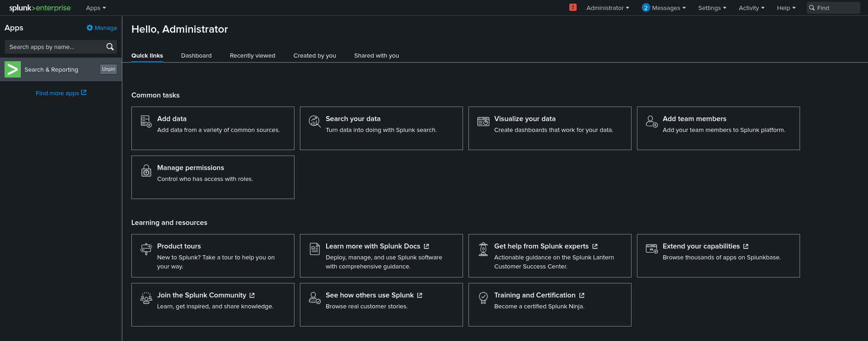Open the Search your data title
The width and height of the screenshot is (868, 341).
pyautogui.click(x=353, y=118)
